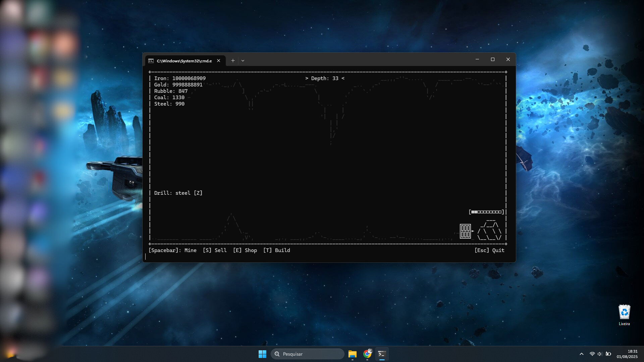Check battery status via the tray icon

coord(608,354)
